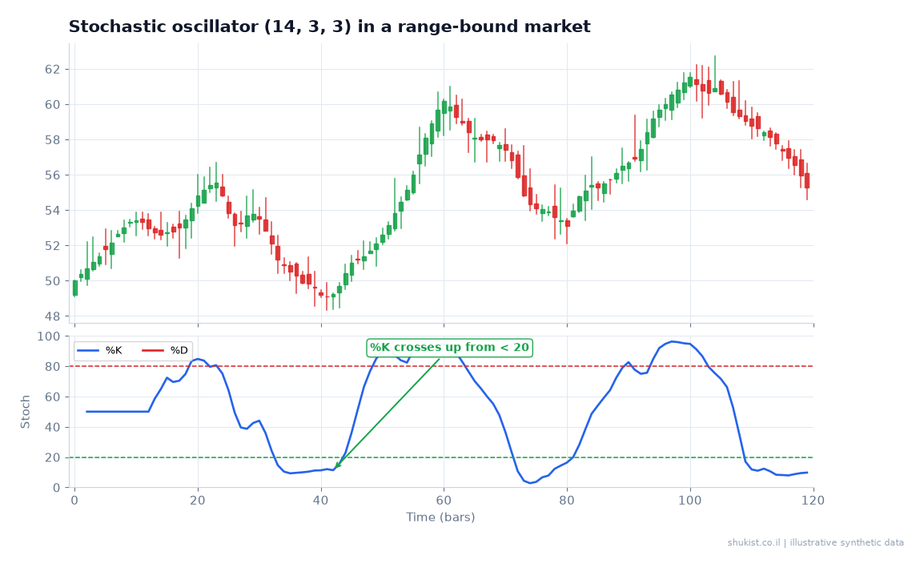Screen dimensions: 924x568
Task: Select the red %D line sample in the legend
Action: tap(153, 350)
